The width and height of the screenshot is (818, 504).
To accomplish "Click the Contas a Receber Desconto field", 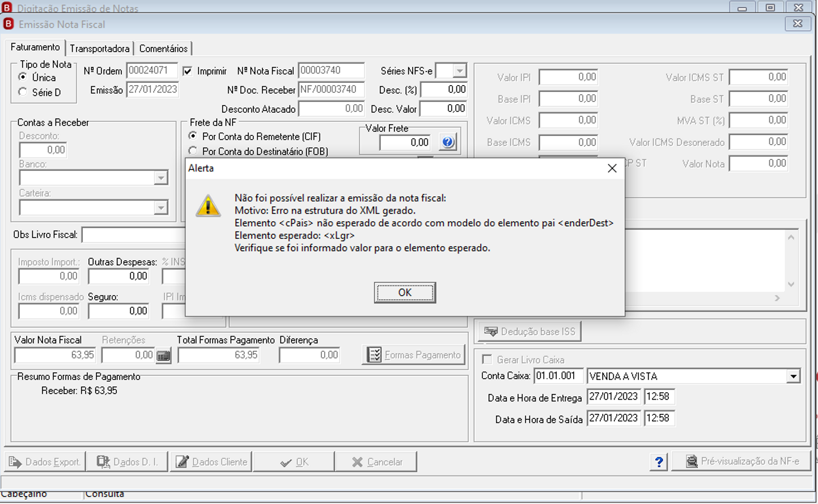I will tap(43, 150).
